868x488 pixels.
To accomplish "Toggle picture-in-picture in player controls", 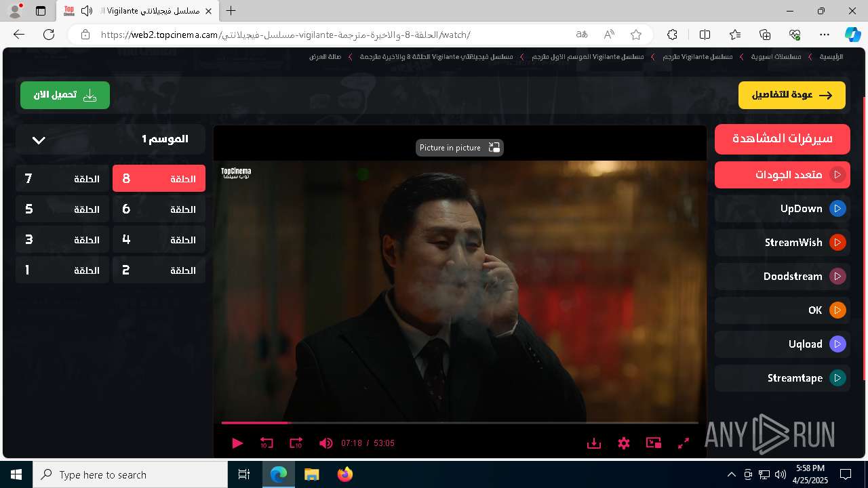I will (x=654, y=443).
